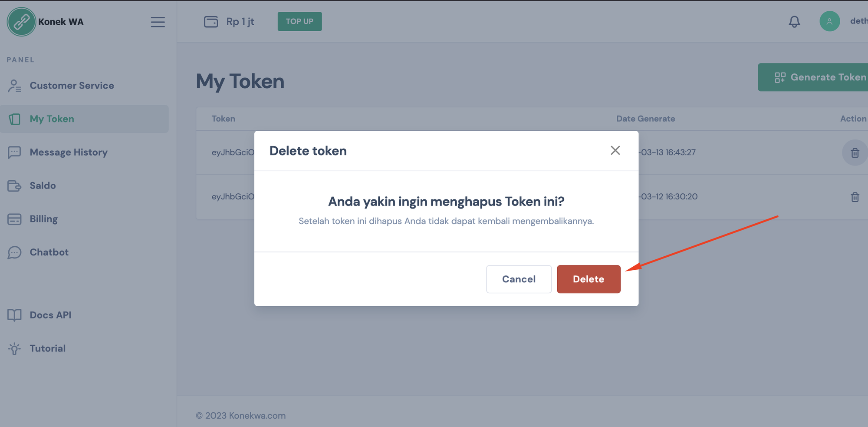Click the Konek WA logo icon

tap(21, 22)
